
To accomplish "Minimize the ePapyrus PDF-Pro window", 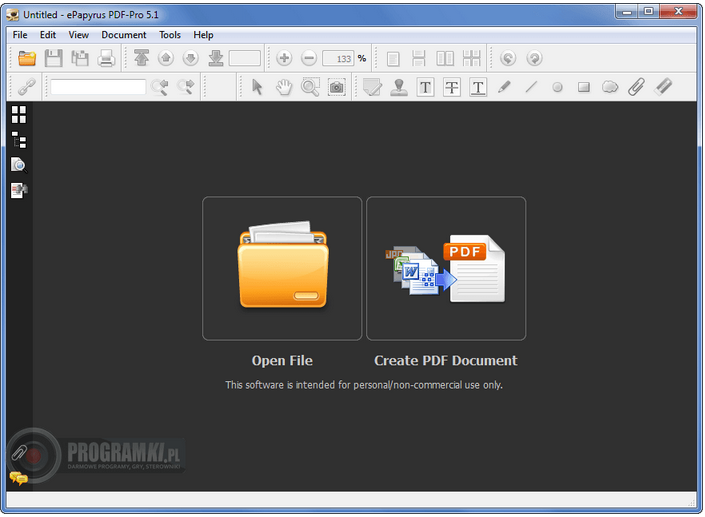I will 626,11.
